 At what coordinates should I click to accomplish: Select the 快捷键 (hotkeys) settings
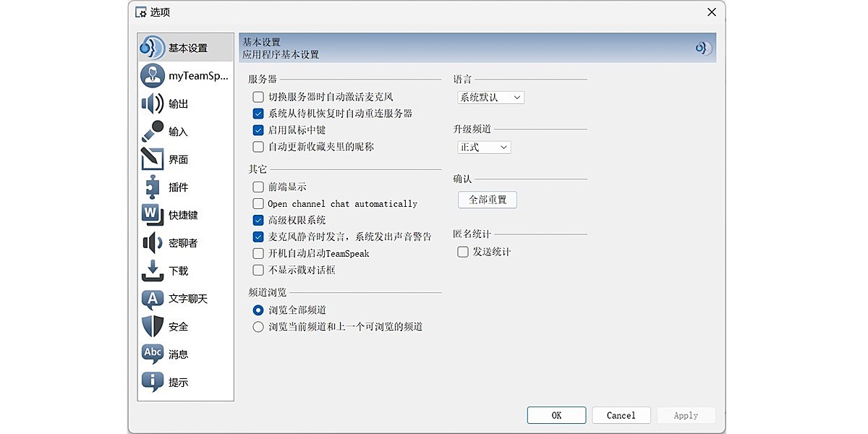click(x=178, y=215)
